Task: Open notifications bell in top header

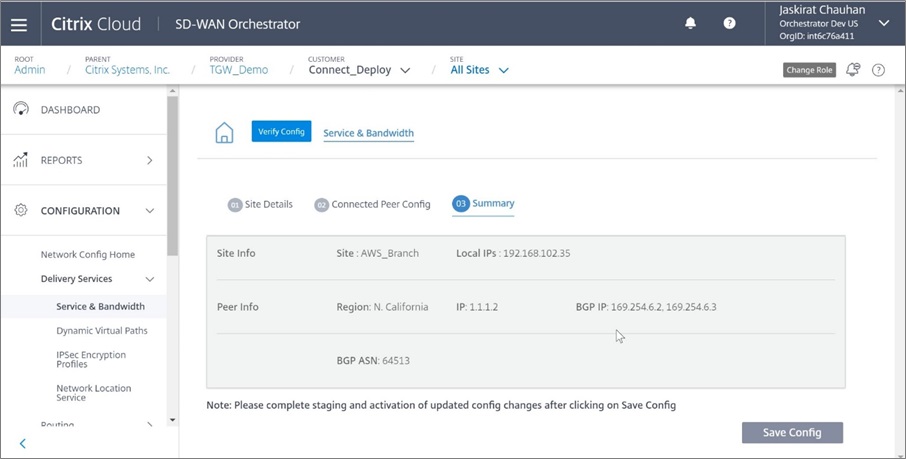Action: [x=690, y=23]
